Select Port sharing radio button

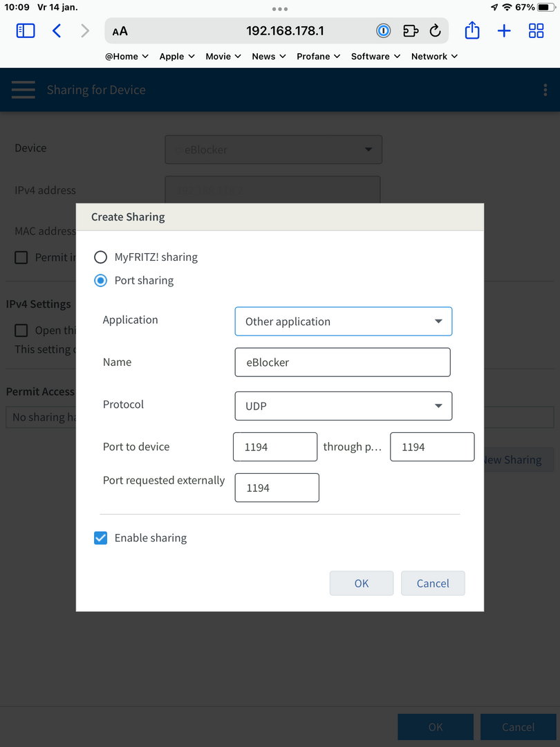(100, 281)
